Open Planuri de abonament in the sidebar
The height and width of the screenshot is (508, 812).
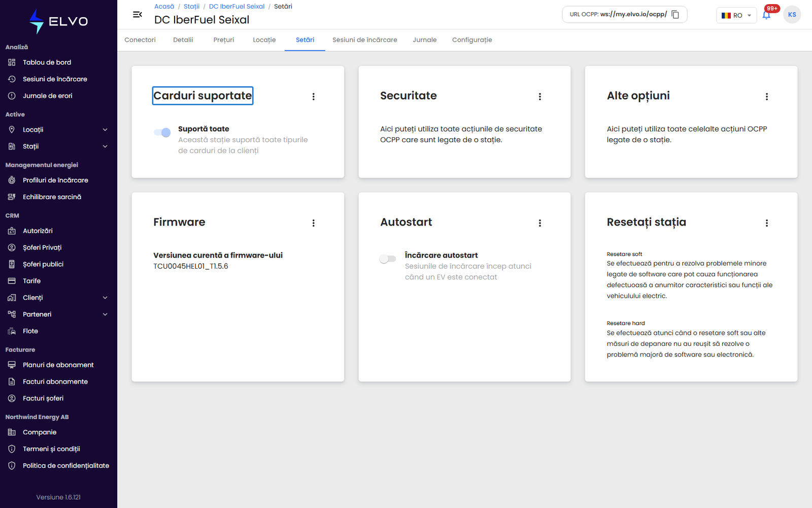coord(58,365)
